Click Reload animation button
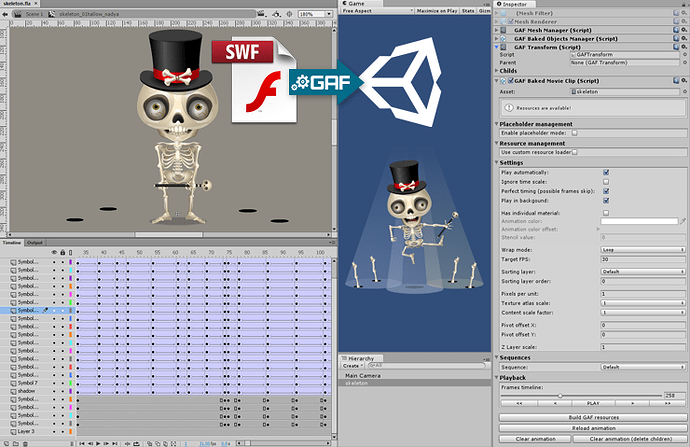This screenshot has width=690, height=447. pyautogui.click(x=593, y=428)
